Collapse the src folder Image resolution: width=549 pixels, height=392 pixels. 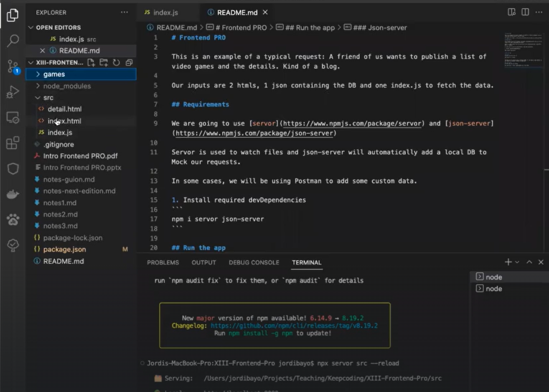coord(81,98)
